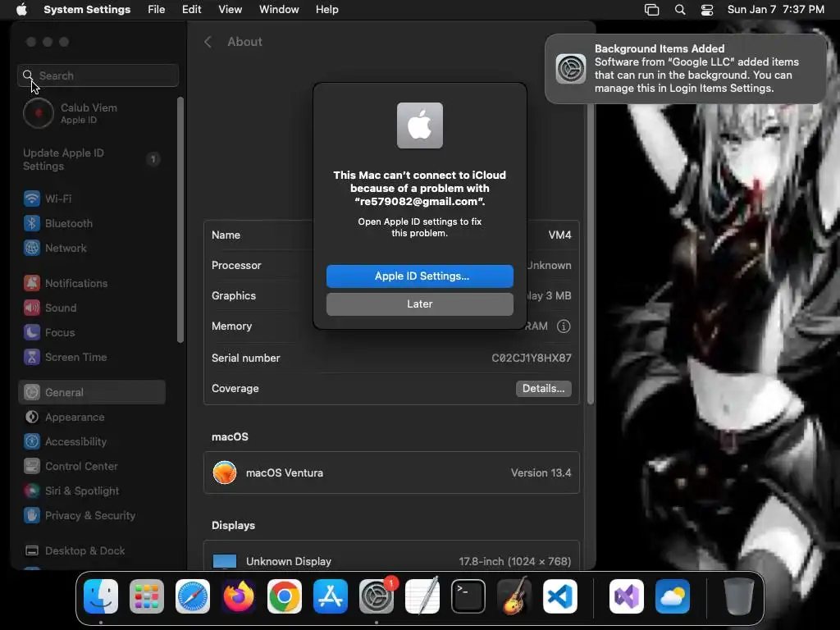Open Control Center settings in sidebar
The height and width of the screenshot is (630, 840).
(92, 466)
